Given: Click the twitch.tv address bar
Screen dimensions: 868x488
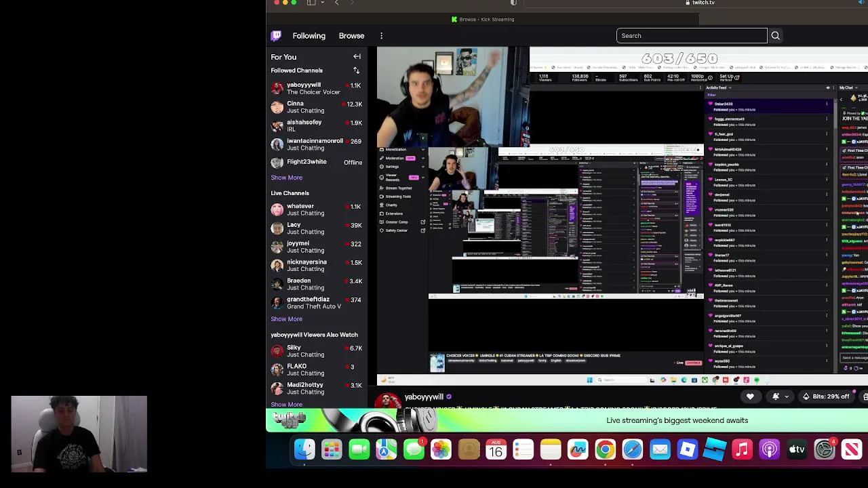Looking at the screenshot, I should (699, 3).
